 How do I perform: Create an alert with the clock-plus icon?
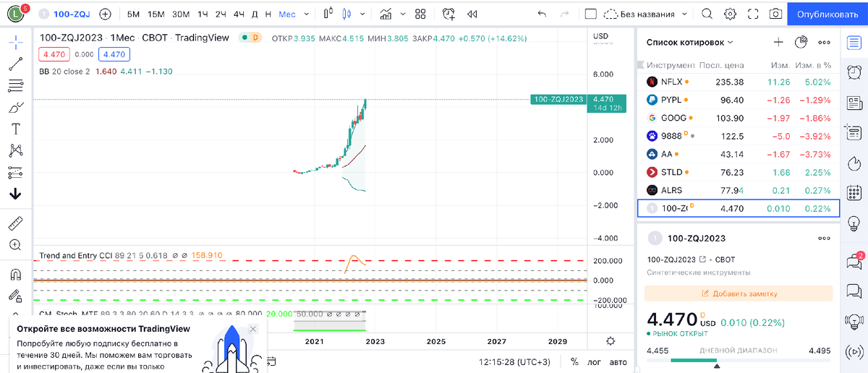pos(448,14)
